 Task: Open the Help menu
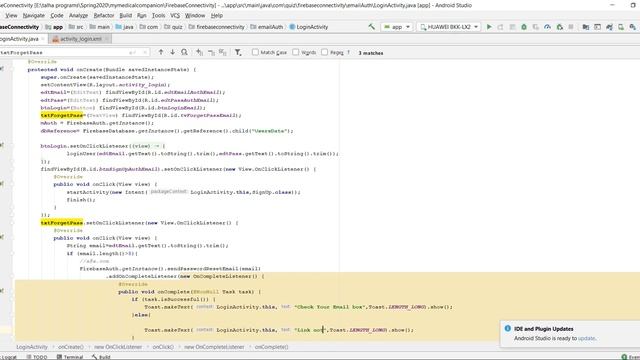pyautogui.click(x=217, y=16)
